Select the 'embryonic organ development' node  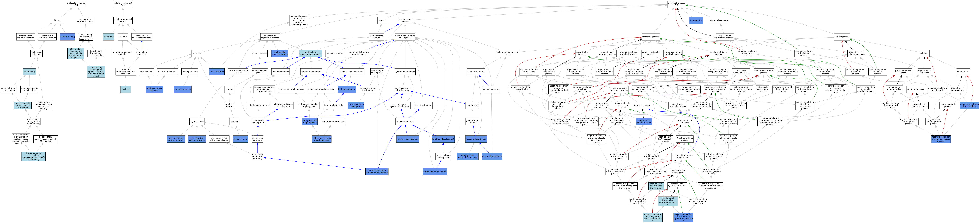pyautogui.click(x=368, y=89)
